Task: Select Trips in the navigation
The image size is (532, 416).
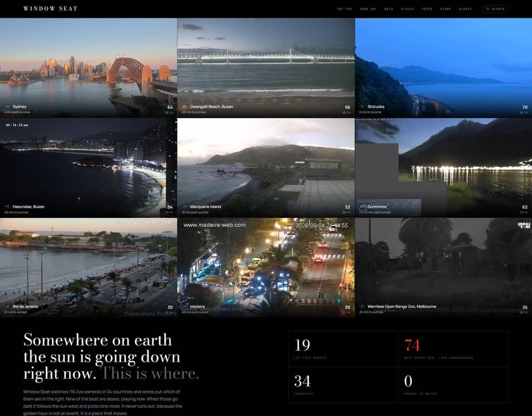Action: (427, 9)
